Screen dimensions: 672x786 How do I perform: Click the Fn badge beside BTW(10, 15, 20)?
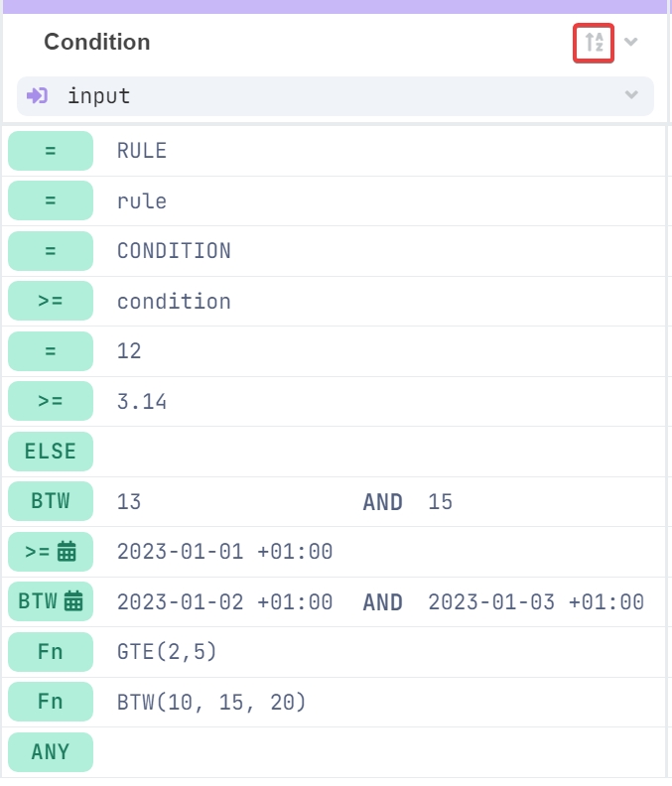pos(51,703)
